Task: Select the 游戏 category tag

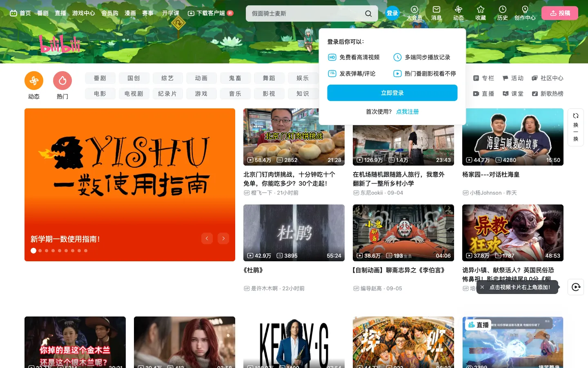Action: click(x=202, y=94)
